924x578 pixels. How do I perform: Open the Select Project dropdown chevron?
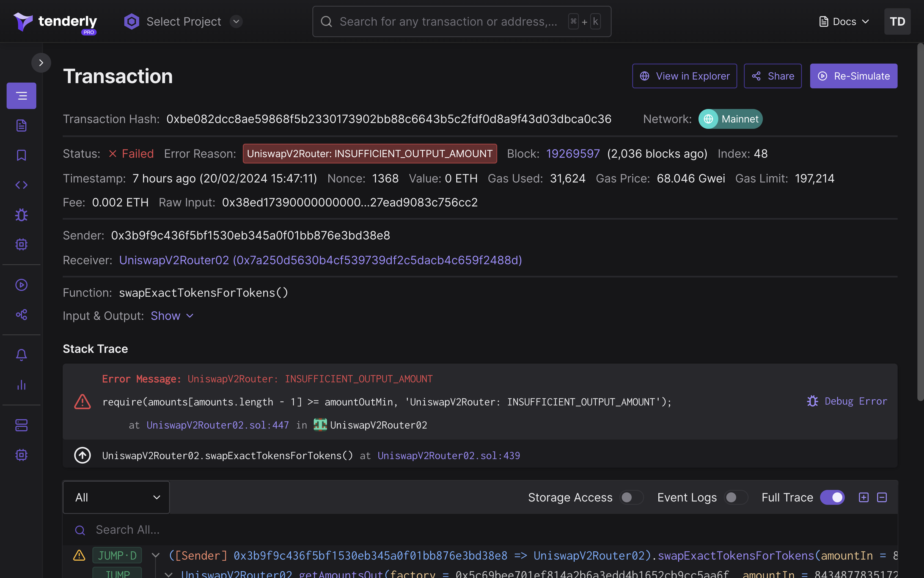click(236, 21)
